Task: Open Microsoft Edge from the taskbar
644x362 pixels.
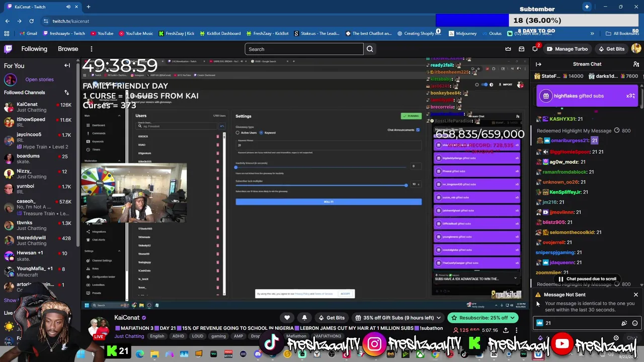Action: pyautogui.click(x=139, y=354)
